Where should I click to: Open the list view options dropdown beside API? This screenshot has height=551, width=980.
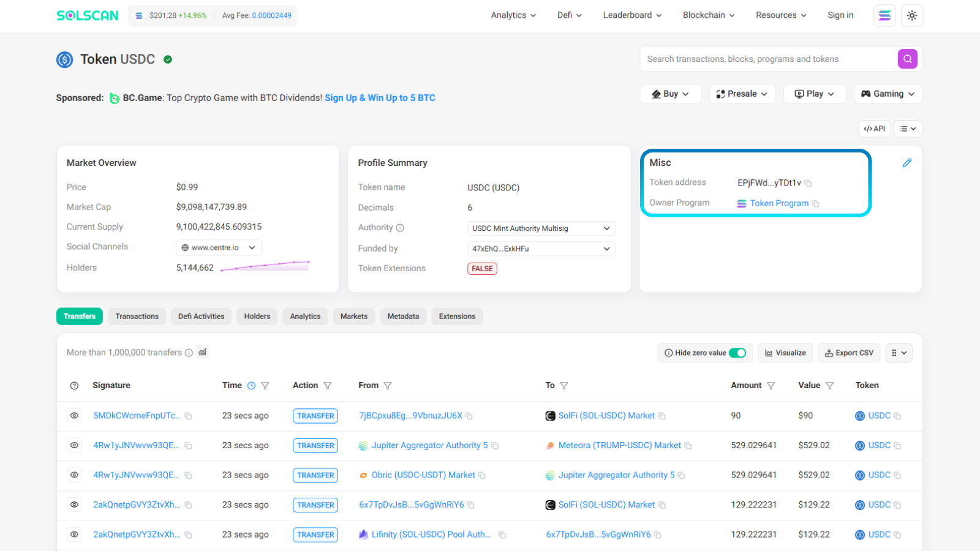pos(908,129)
